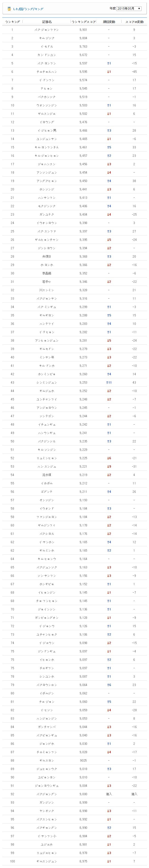149x868 pixels.
Task: Click the gold star icon beside the page title
Action: click(9, 9)
